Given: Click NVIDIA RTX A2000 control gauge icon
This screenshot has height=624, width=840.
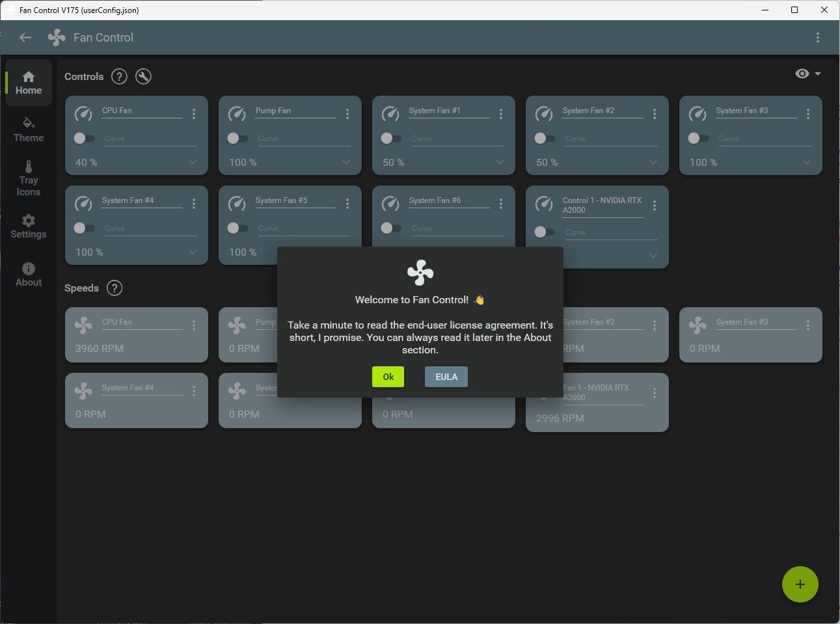Looking at the screenshot, I should click(x=544, y=204).
